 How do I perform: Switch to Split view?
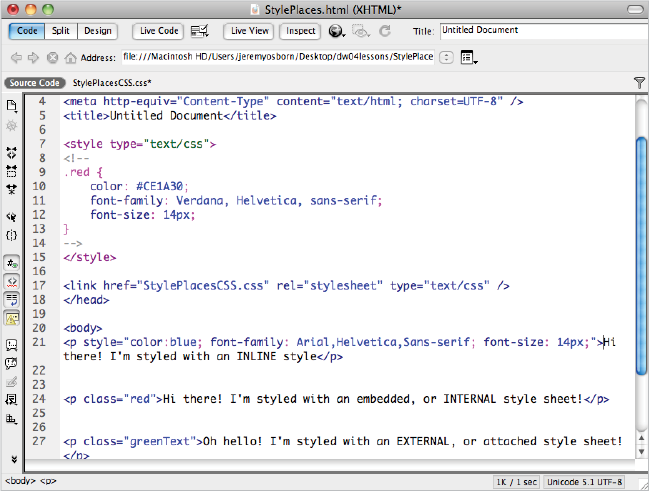tap(61, 31)
